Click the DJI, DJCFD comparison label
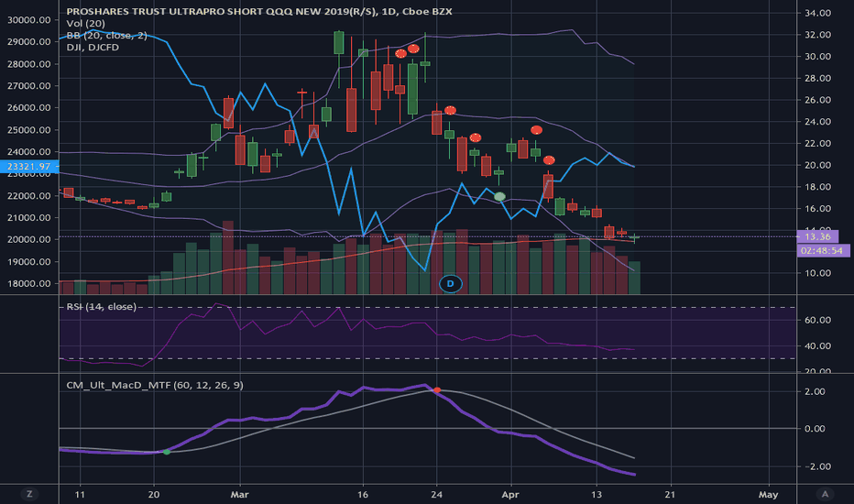Viewport: 854px width, 504px height. click(93, 48)
